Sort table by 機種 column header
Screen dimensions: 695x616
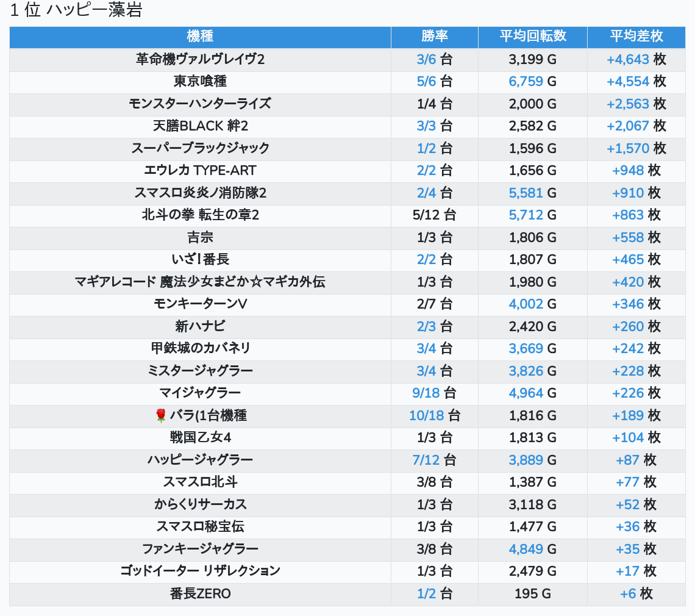pyautogui.click(x=200, y=37)
